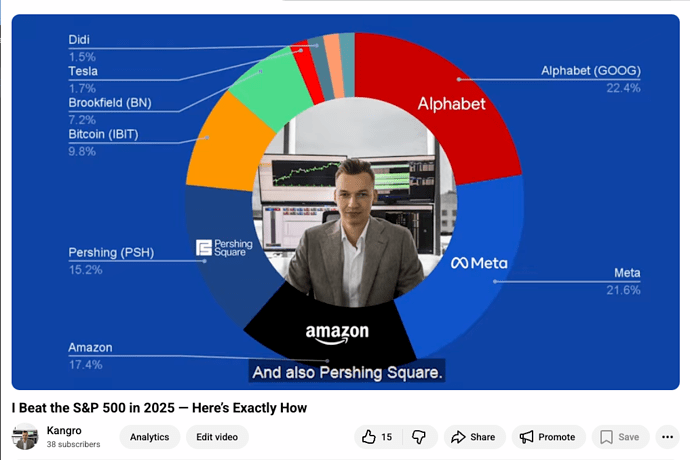The height and width of the screenshot is (460, 690).
Task: Click the 17.4% value under Amazon
Action: [x=85, y=364]
